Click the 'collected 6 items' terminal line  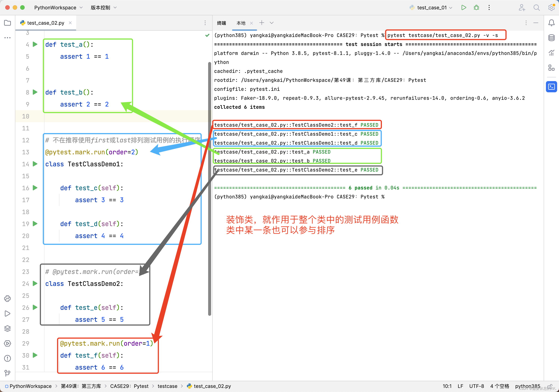click(239, 107)
